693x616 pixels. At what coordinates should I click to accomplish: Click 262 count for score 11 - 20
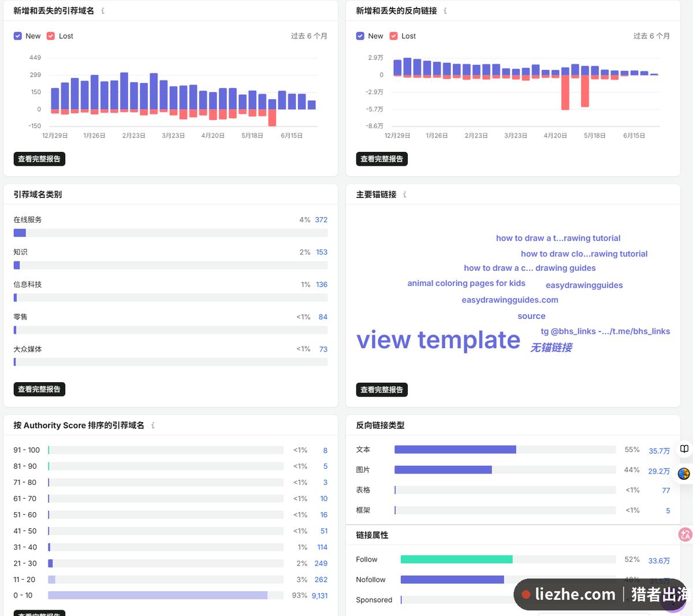321,580
